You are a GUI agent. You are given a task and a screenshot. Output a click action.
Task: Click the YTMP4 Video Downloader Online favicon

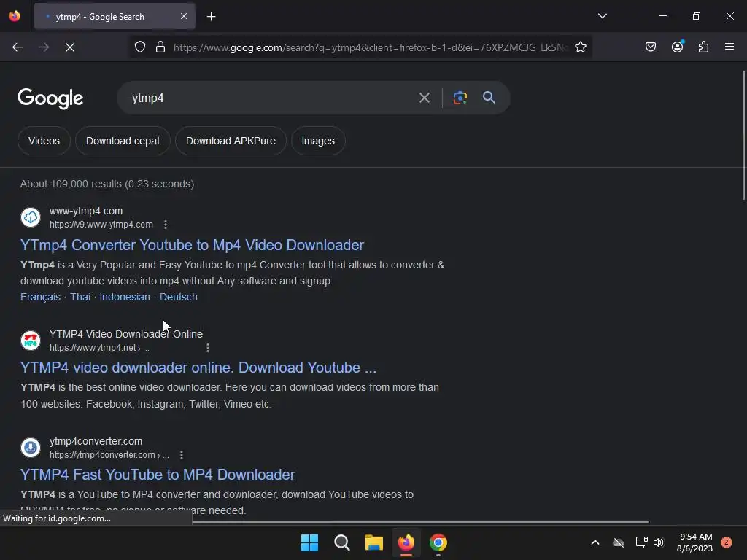click(31, 341)
